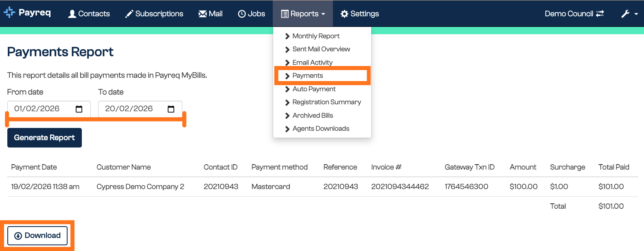Click the $1.00 surcharge cell
This screenshot has width=644, height=251.
click(x=559, y=187)
